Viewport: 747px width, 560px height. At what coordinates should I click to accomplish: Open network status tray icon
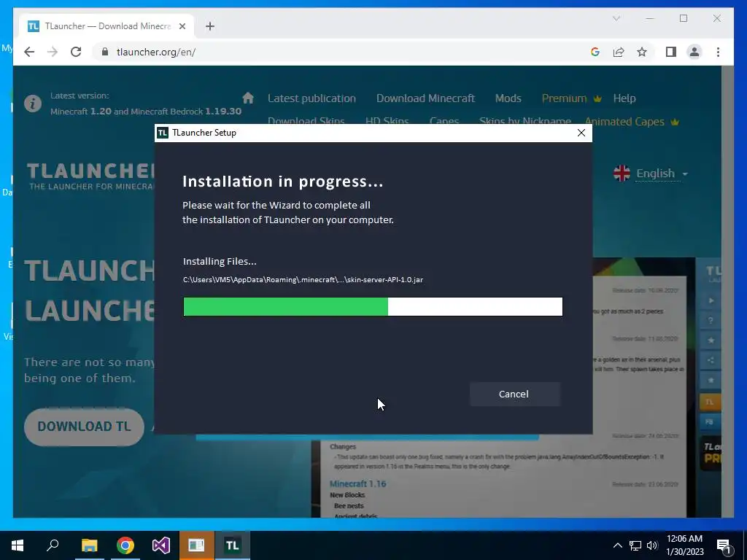click(635, 545)
